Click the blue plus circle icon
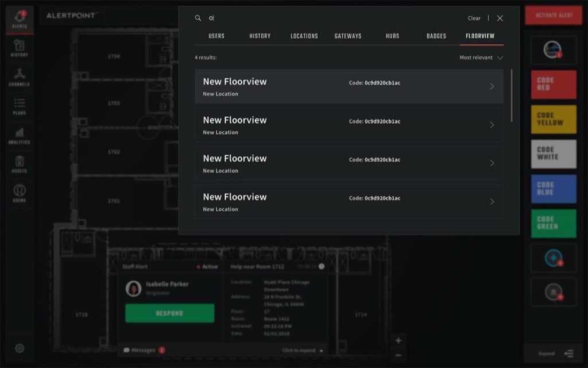This screenshot has height=368, width=588. pos(554,258)
